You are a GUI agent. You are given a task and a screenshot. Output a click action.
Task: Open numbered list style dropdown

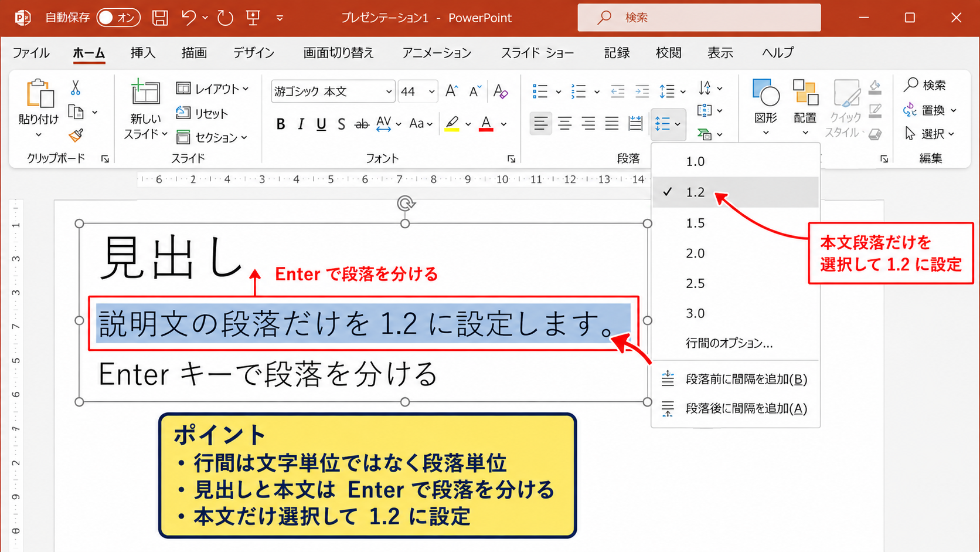pyautogui.click(x=597, y=92)
